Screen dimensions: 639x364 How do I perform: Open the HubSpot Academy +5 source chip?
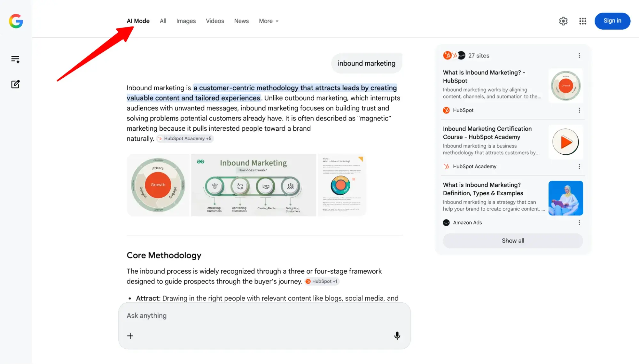click(x=185, y=138)
